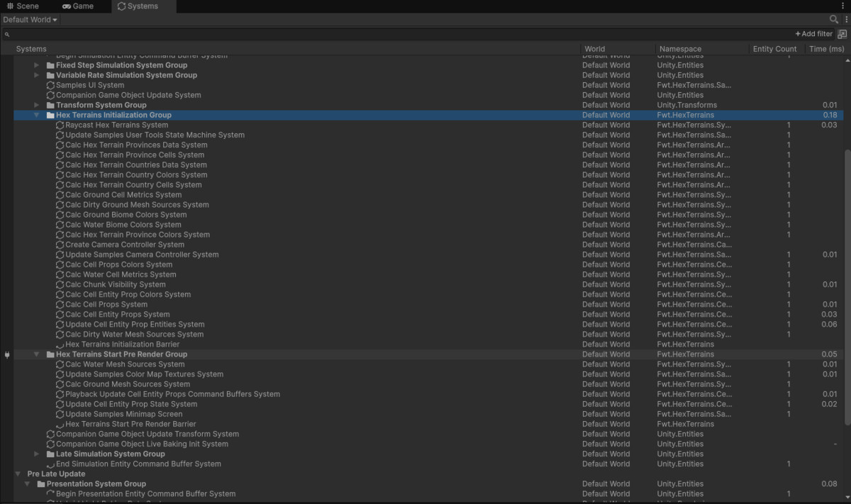851x504 pixels.
Task: Click the Add filter button
Action: (813, 34)
